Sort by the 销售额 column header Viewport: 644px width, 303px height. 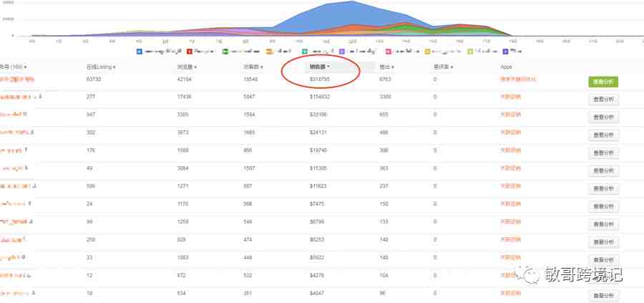(320, 66)
